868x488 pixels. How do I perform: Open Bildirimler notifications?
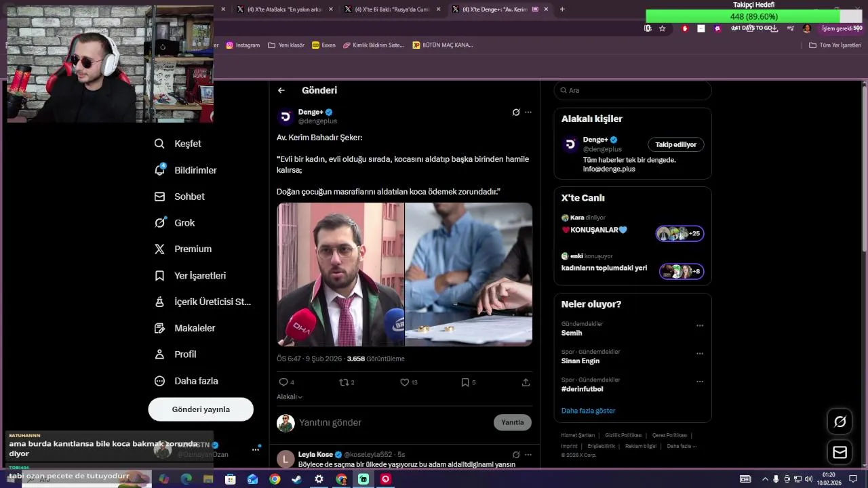click(186, 170)
